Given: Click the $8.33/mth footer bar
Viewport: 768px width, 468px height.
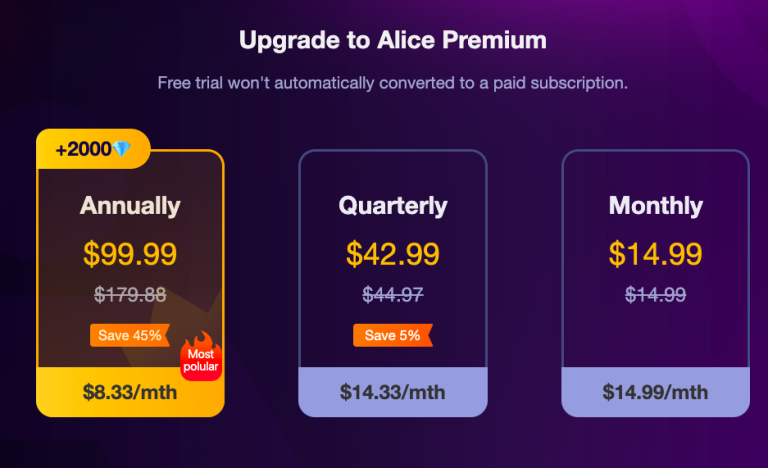Looking at the screenshot, I should [130, 392].
